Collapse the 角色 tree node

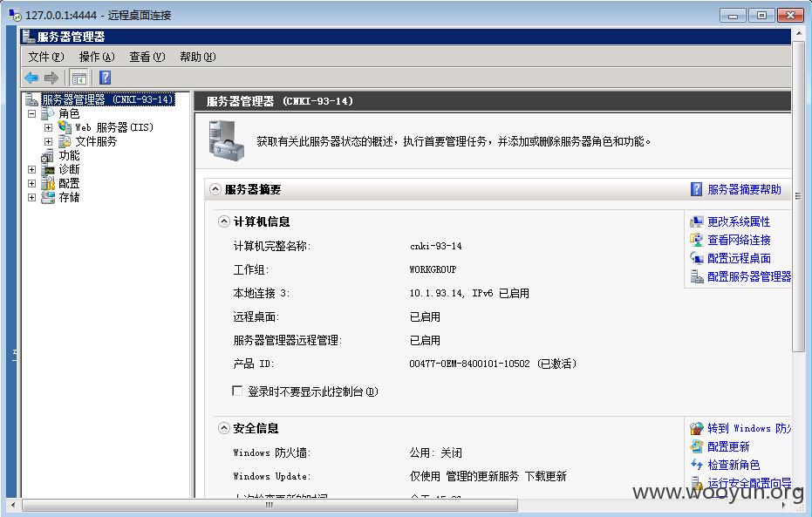pos(32,113)
